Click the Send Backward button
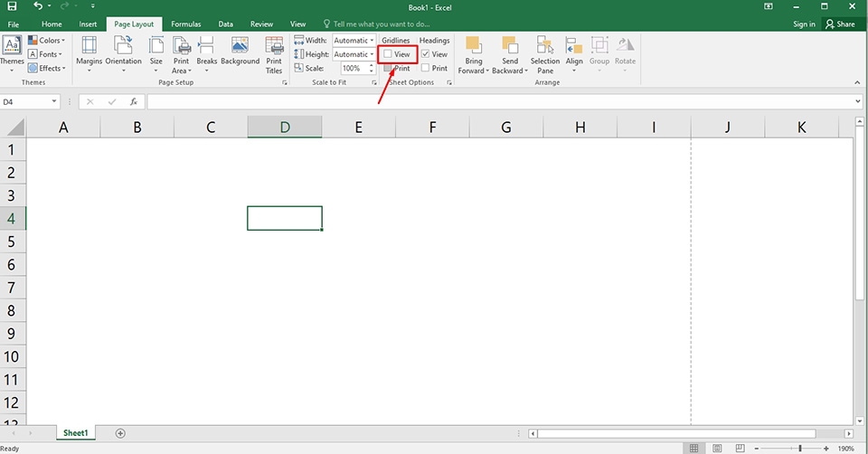The height and width of the screenshot is (454, 868). (510, 54)
